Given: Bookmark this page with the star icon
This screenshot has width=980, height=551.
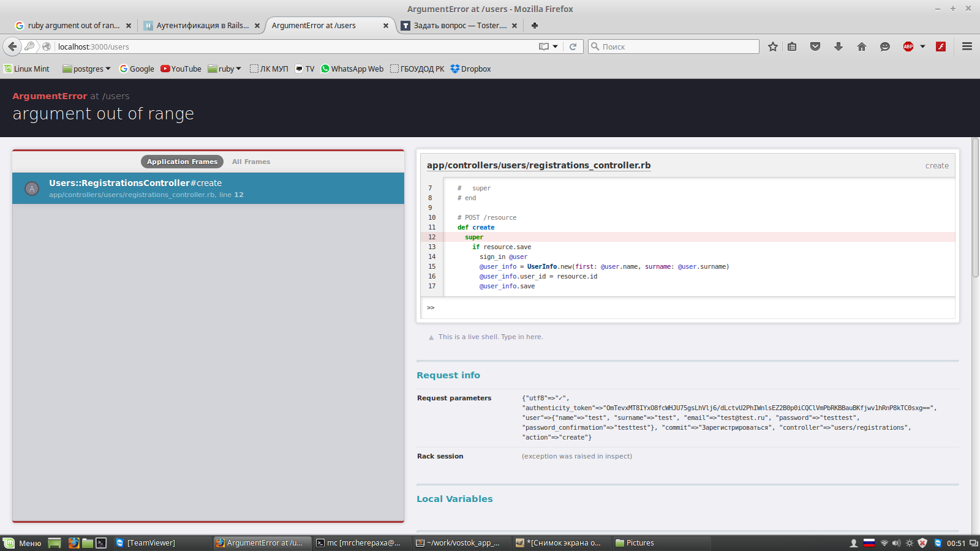Looking at the screenshot, I should [x=773, y=47].
